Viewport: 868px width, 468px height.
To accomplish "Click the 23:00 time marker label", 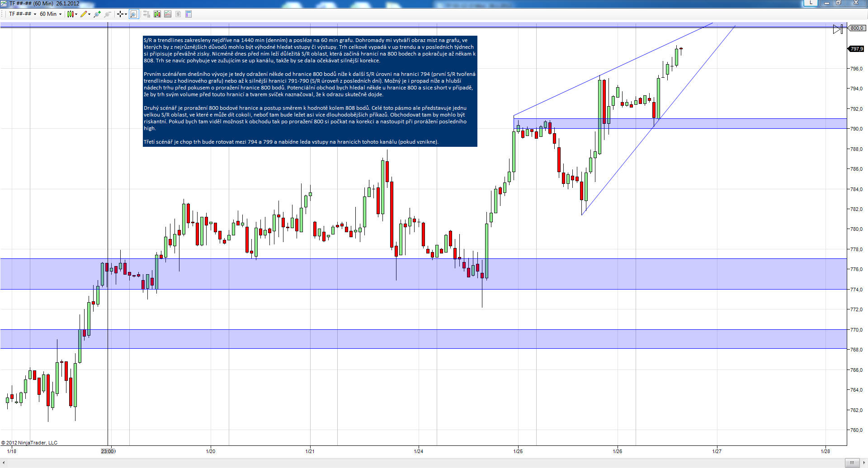I will pos(108,451).
